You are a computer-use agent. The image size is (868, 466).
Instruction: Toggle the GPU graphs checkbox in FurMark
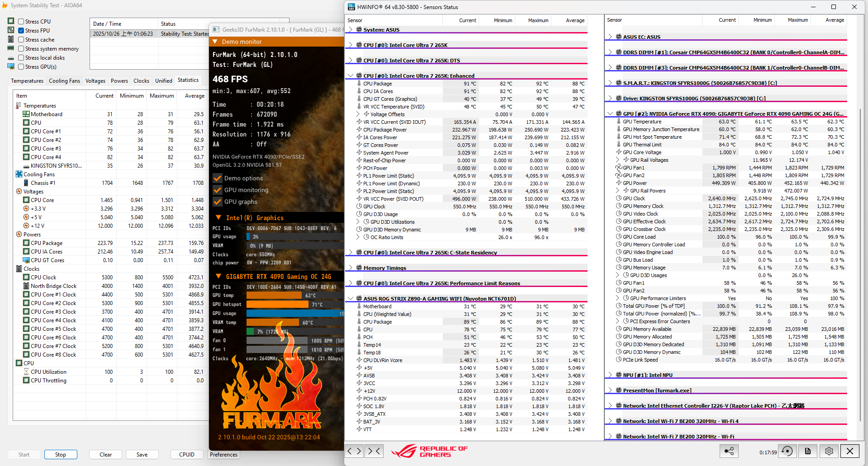coord(218,202)
